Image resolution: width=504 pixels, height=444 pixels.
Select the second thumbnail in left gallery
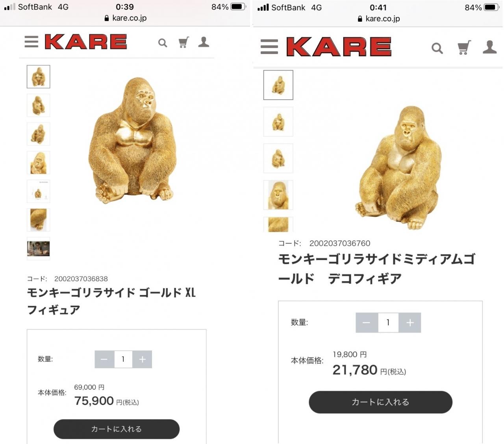click(x=39, y=105)
